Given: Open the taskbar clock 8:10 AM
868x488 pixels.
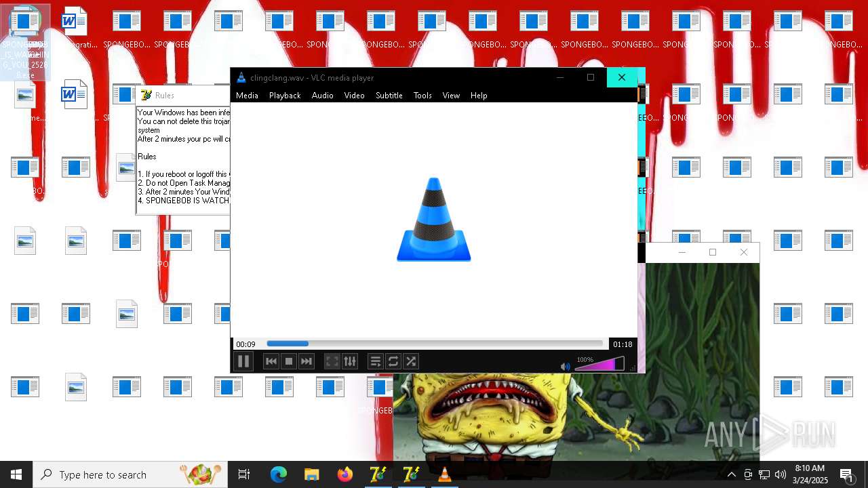Looking at the screenshot, I should click(x=810, y=474).
